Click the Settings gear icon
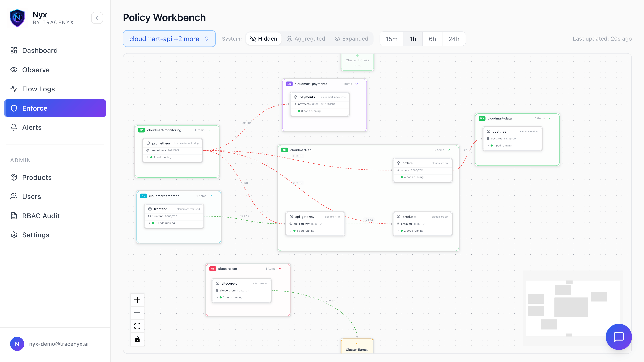The image size is (644, 362). coord(14,235)
